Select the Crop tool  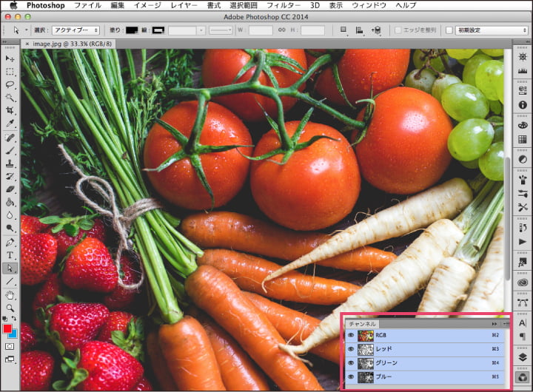click(10, 110)
